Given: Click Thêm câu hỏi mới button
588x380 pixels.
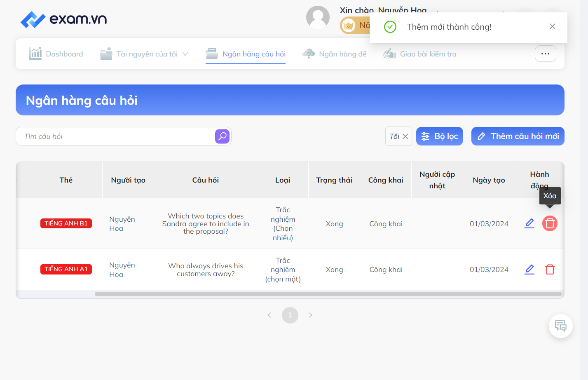Looking at the screenshot, I should pyautogui.click(x=518, y=136).
